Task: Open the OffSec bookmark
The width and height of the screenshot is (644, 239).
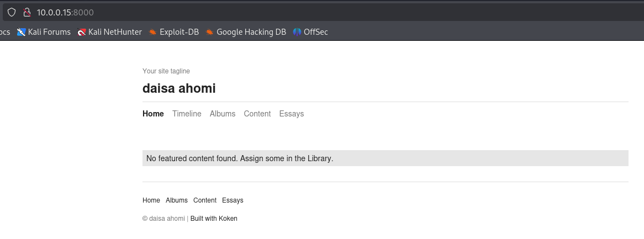Action: point(310,32)
